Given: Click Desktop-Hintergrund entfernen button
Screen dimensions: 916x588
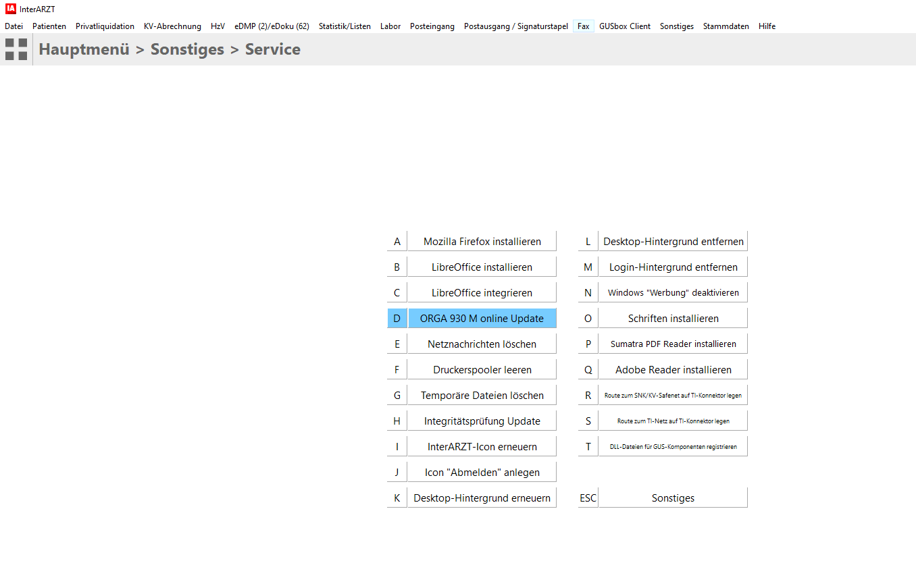Looking at the screenshot, I should point(673,241).
